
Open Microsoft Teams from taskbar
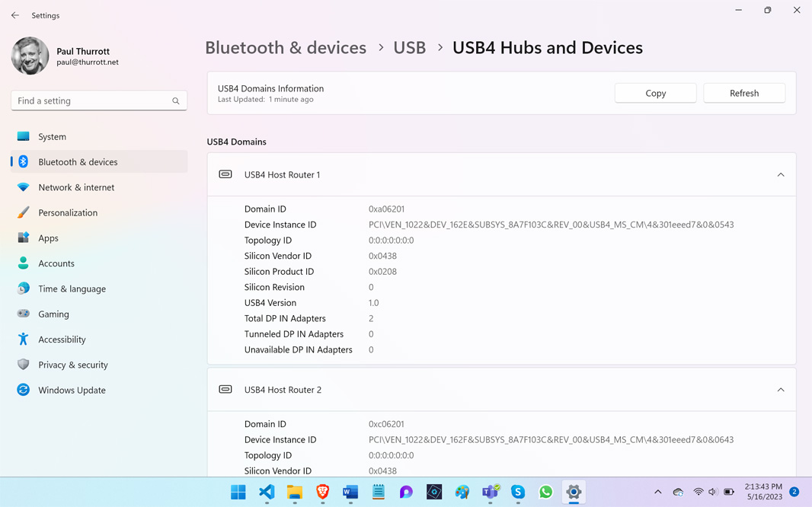(490, 492)
